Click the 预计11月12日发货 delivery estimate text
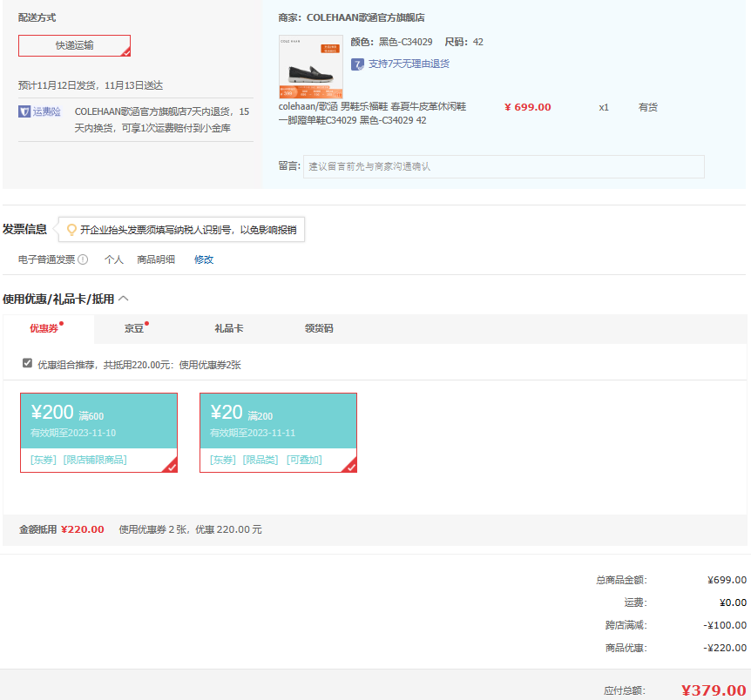 (x=91, y=85)
